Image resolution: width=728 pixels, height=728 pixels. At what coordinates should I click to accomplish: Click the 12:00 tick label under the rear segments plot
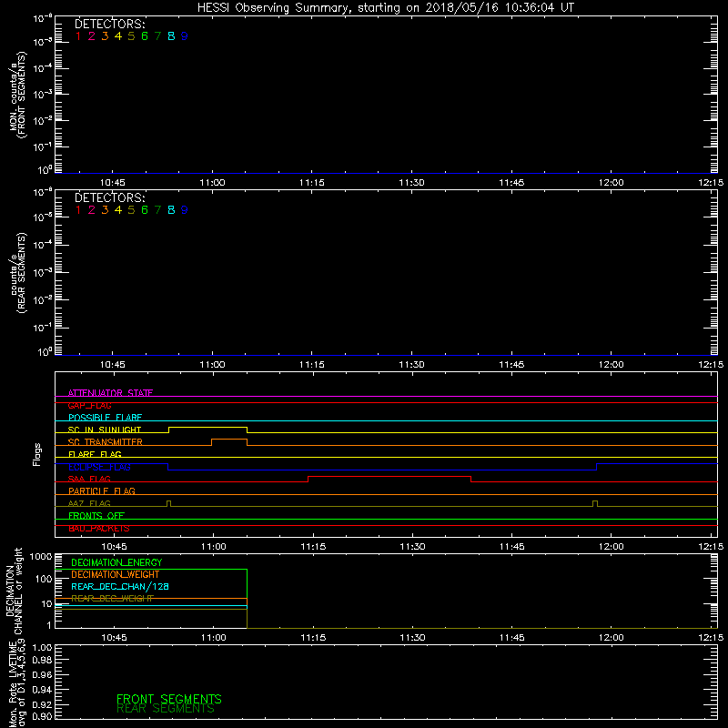[x=611, y=365]
